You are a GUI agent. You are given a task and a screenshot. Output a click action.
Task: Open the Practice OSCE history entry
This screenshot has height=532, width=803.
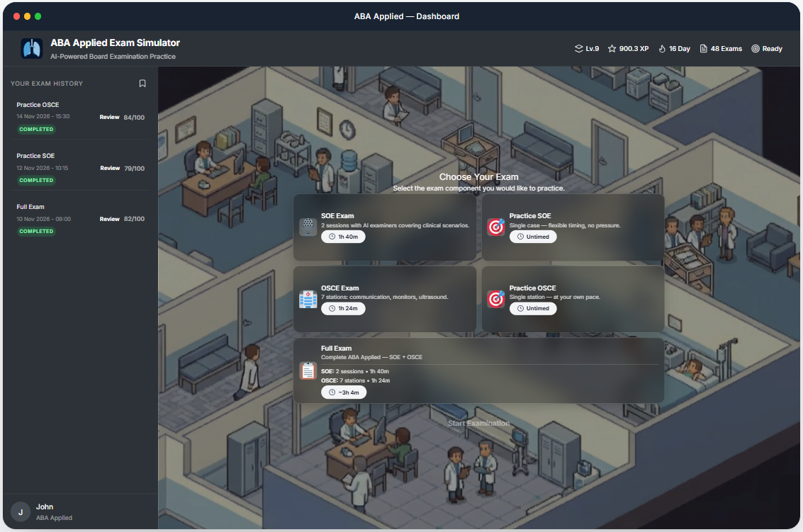tap(38, 105)
